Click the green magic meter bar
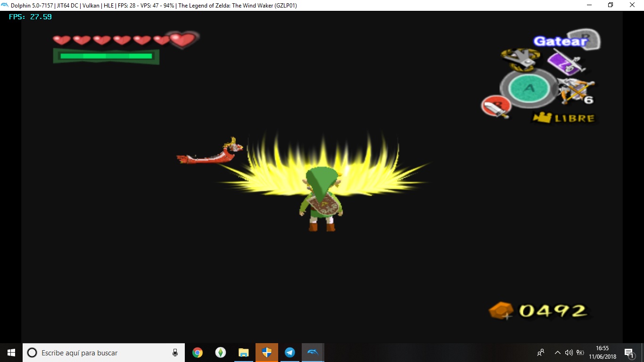644x362 pixels. [x=106, y=56]
